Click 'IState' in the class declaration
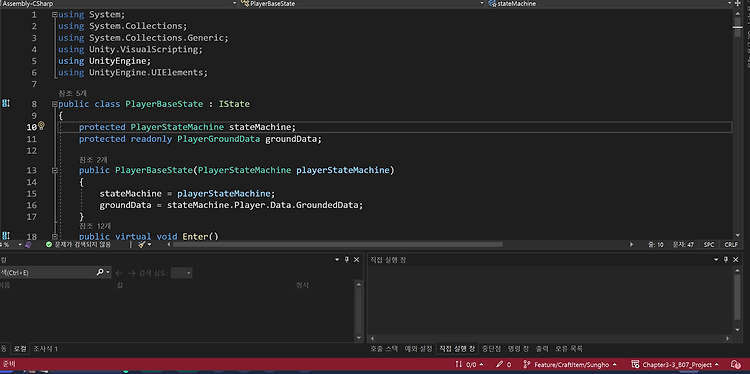 234,104
